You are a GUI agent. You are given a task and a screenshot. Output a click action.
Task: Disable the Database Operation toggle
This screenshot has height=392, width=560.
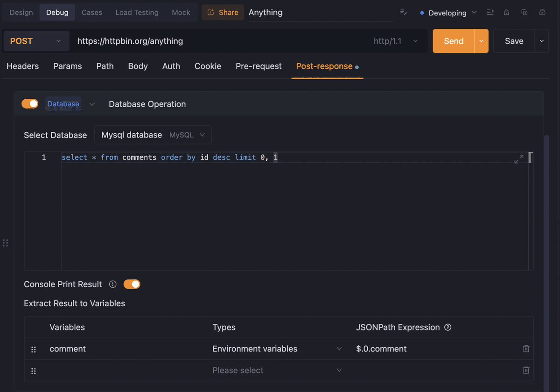pyautogui.click(x=30, y=104)
